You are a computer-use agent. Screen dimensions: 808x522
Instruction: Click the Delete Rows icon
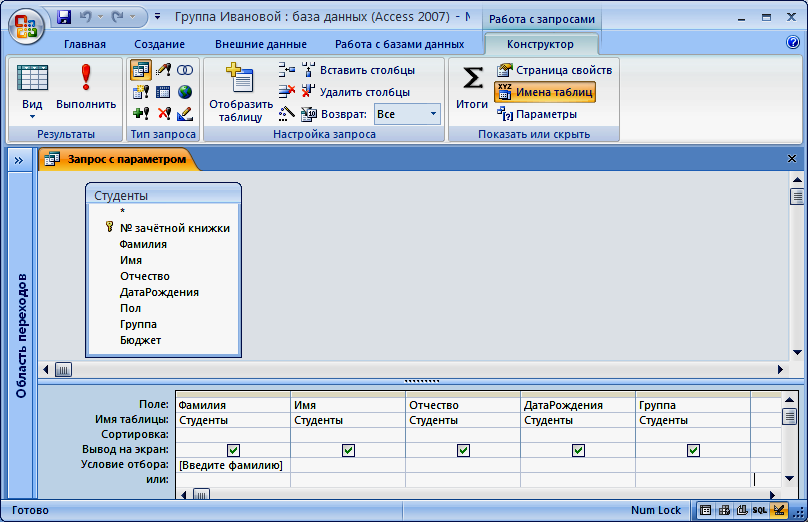click(x=287, y=92)
